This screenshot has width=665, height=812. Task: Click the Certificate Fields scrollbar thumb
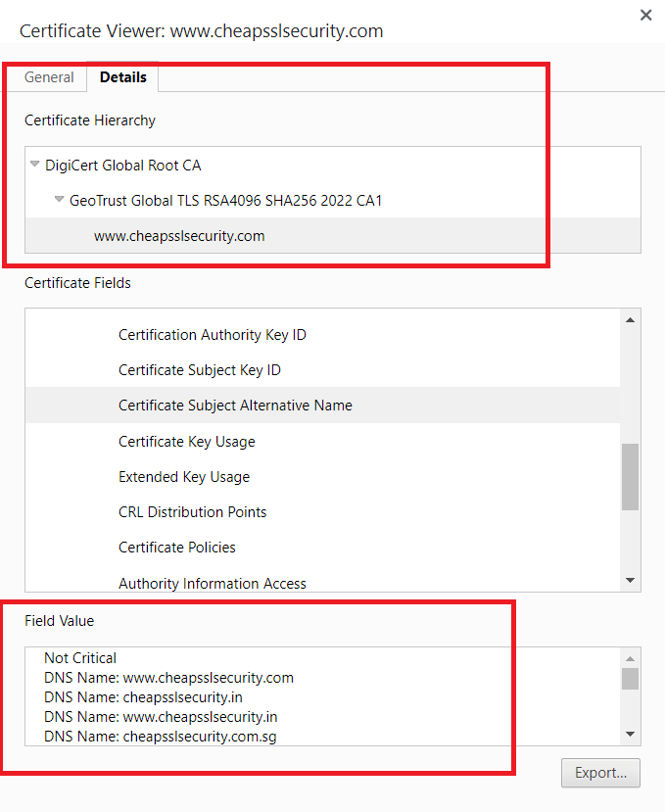click(630, 477)
